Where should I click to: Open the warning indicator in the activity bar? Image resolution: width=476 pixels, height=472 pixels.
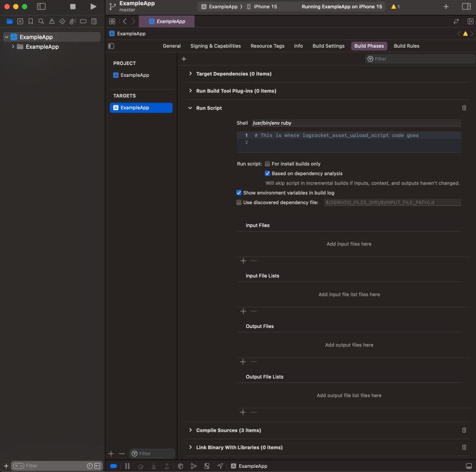395,7
